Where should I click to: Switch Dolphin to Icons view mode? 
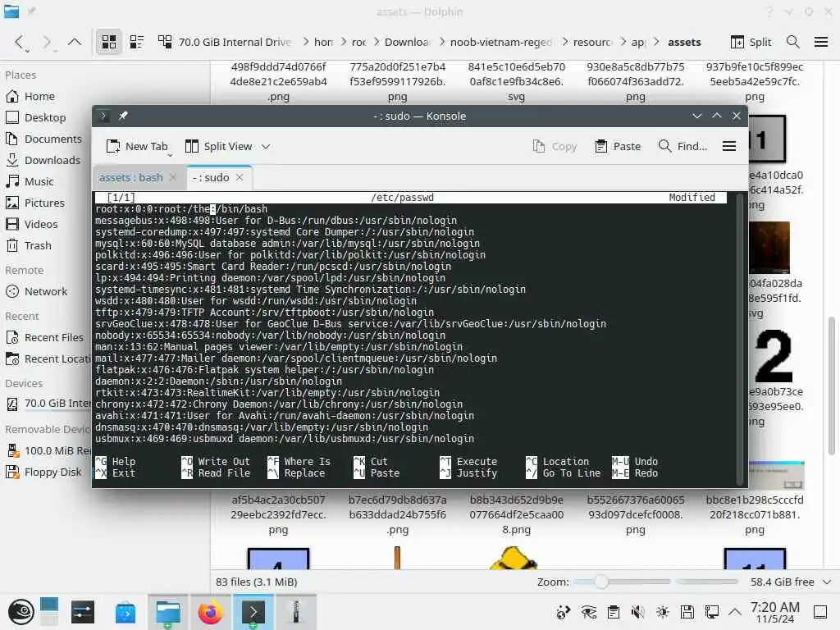[x=109, y=42]
